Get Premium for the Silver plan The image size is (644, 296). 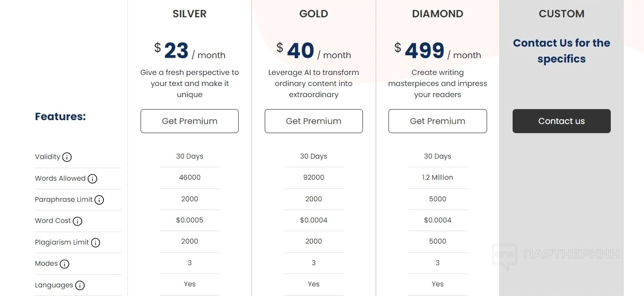pos(190,121)
